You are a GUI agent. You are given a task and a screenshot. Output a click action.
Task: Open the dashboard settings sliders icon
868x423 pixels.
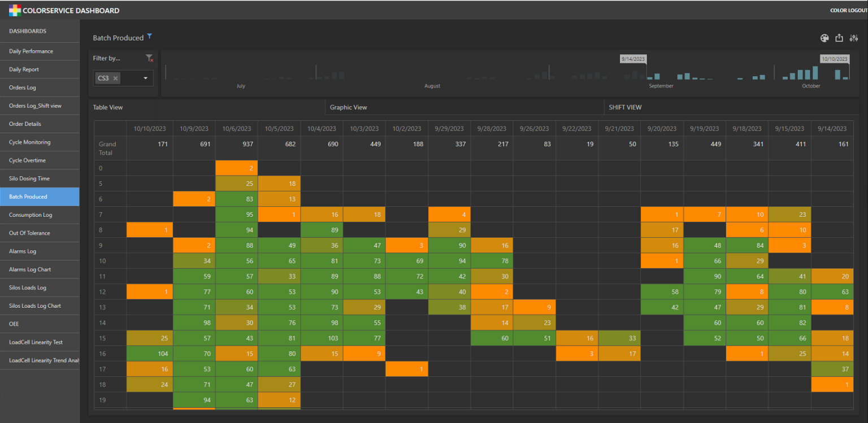tap(854, 38)
